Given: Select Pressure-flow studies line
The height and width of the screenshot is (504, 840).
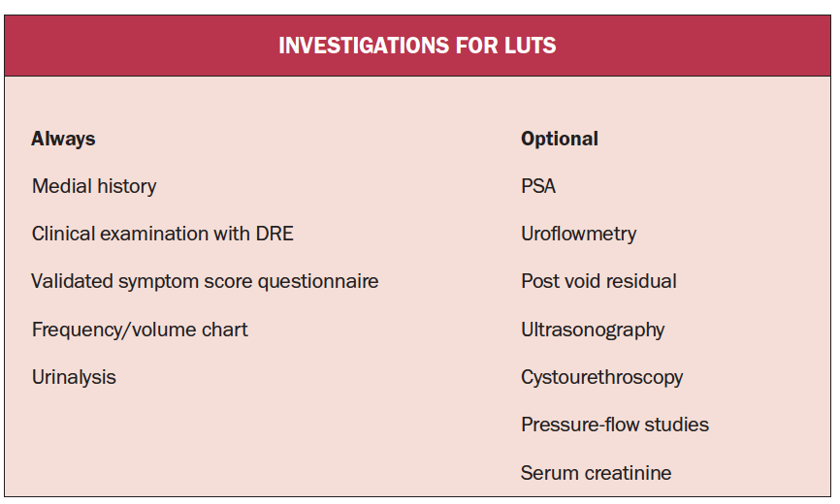Looking at the screenshot, I should (615, 425).
